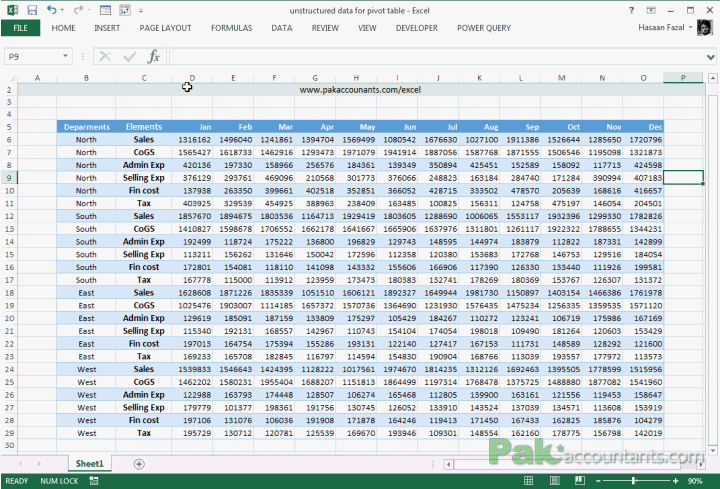720x489 pixels.
Task: Click into the formula bar input
Action: [x=436, y=56]
